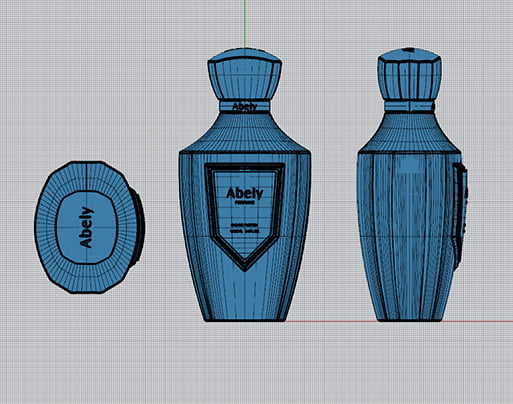Click the Abely text on neck ring
This screenshot has height=404, width=513.
tap(245, 107)
